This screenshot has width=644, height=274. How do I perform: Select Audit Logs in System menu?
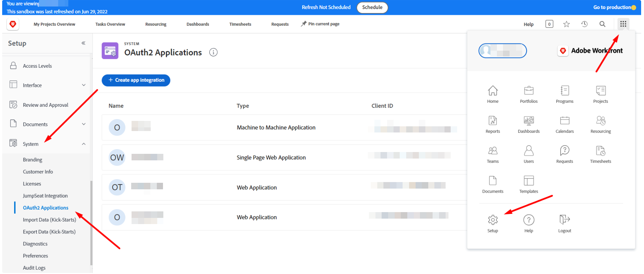[34, 268]
